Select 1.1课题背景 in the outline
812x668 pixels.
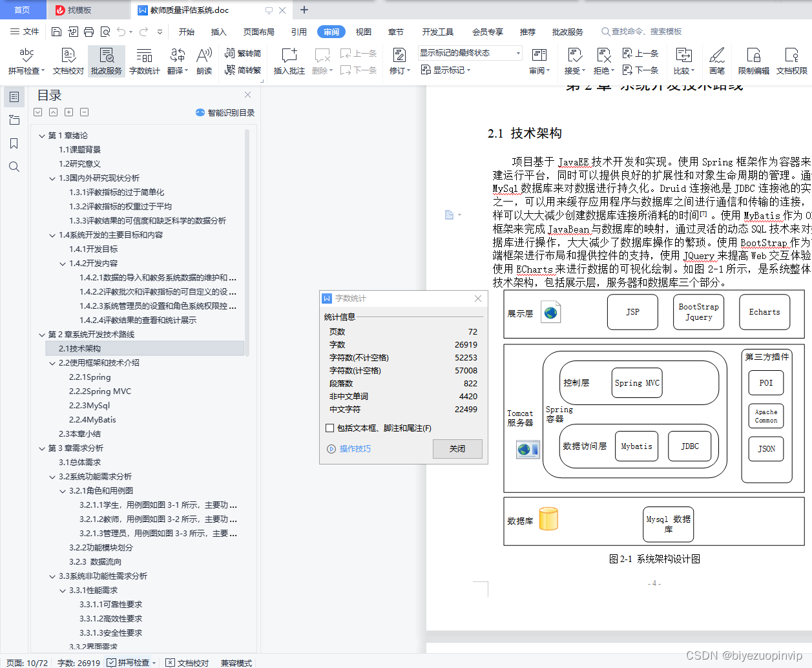point(80,150)
